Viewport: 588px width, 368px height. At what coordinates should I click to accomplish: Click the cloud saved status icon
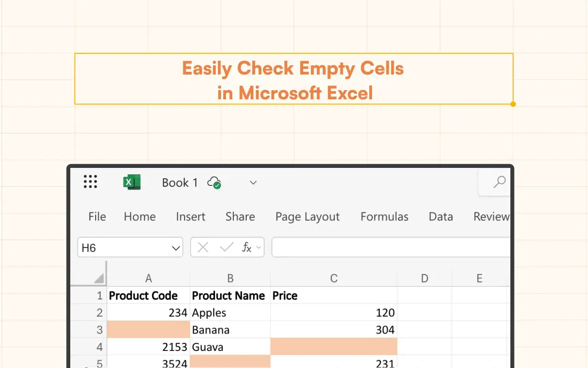(214, 183)
